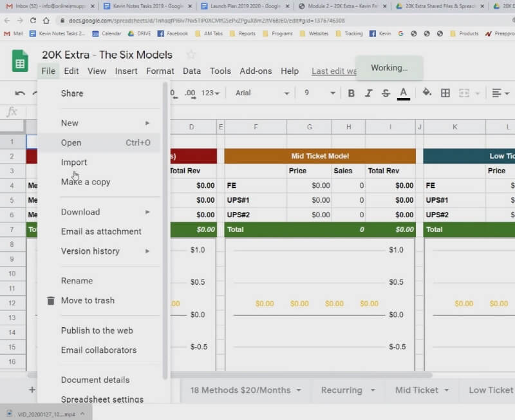The image size is (515, 420).
Task: Toggle strikethrough formatting
Action: pos(386,93)
